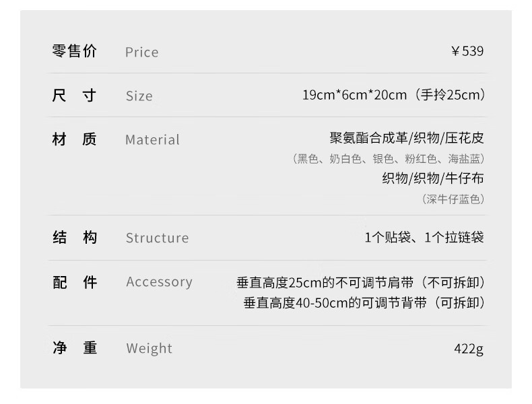Image resolution: width=532 pixels, height=404 pixels.
Task: Click the 材质 material label
Action: [x=74, y=139]
